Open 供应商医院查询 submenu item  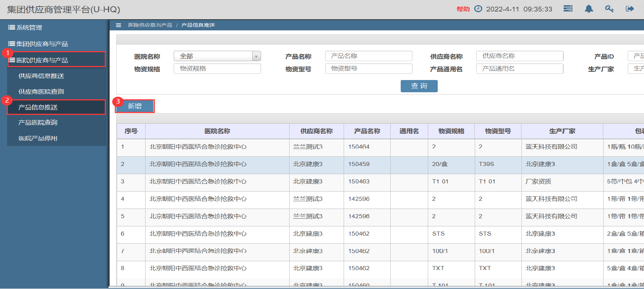[x=41, y=92]
